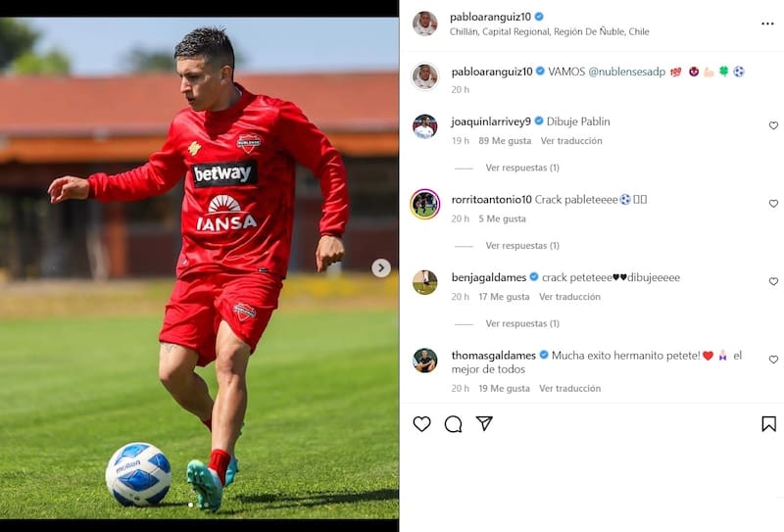The height and width of the screenshot is (532, 784).
Task: Expand replies under benjagaldames comment
Action: click(522, 323)
